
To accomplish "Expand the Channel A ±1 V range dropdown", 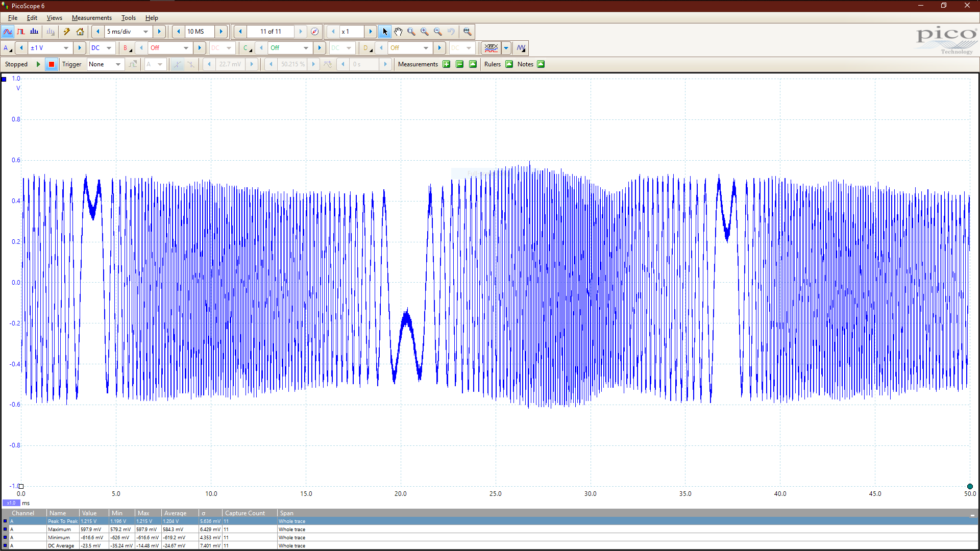I will 66,48.
